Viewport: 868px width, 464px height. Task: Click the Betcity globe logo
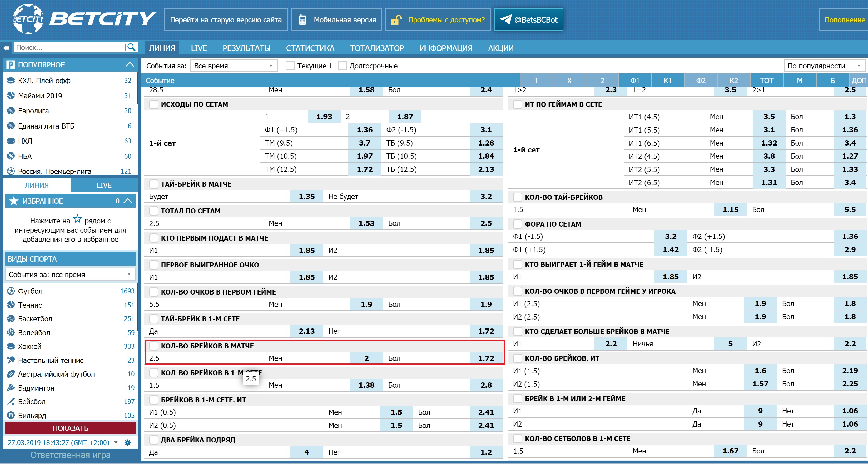click(28, 19)
